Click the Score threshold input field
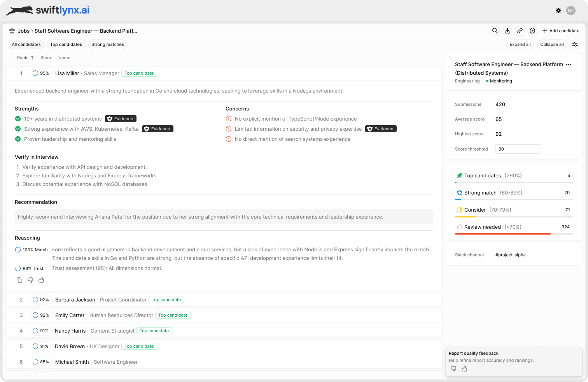This screenshot has height=382, width=588. 518,149
